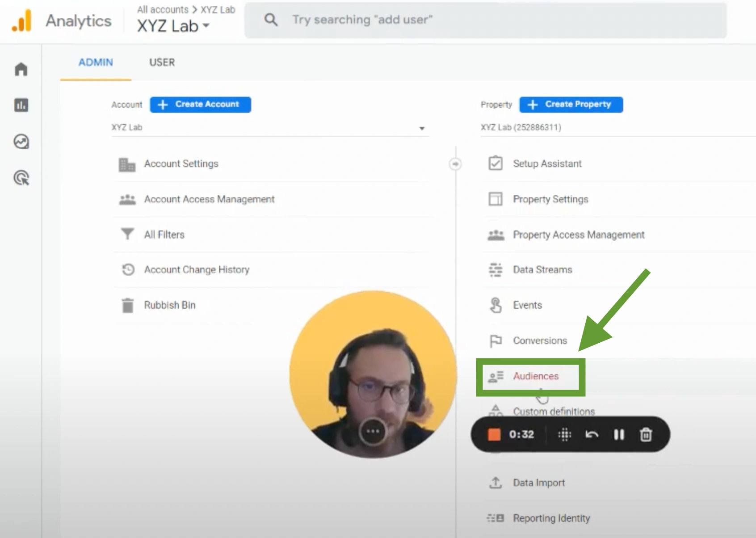Click the column collapse arrow between Account and Property

(x=455, y=164)
